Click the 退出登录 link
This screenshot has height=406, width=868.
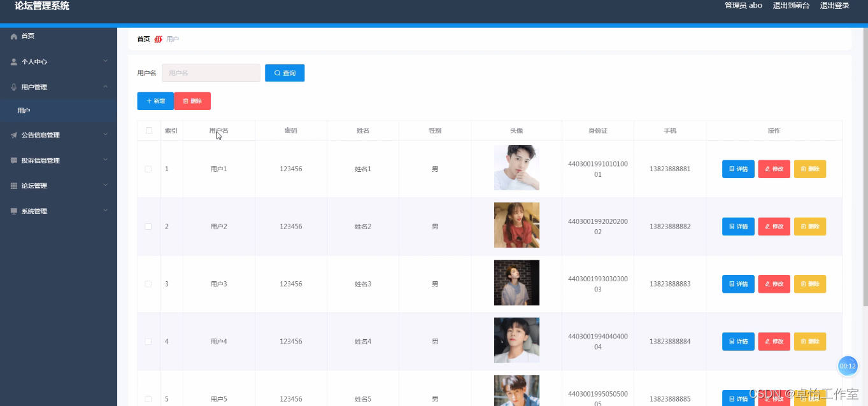tap(834, 5)
